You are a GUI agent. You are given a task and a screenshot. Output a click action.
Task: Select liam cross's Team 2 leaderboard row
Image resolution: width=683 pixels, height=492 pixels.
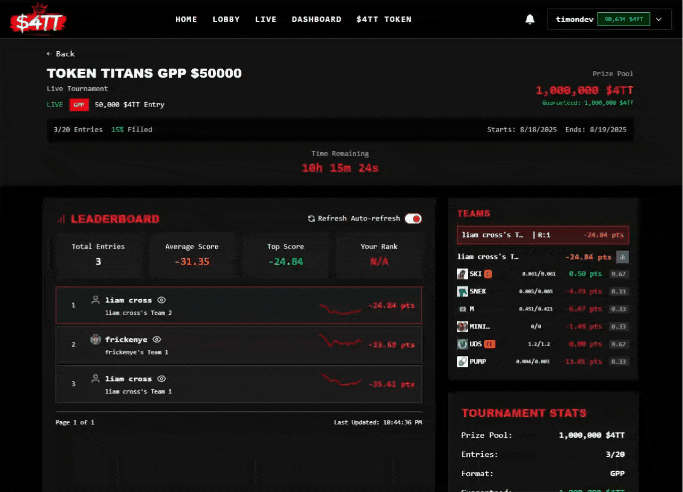pos(239,305)
